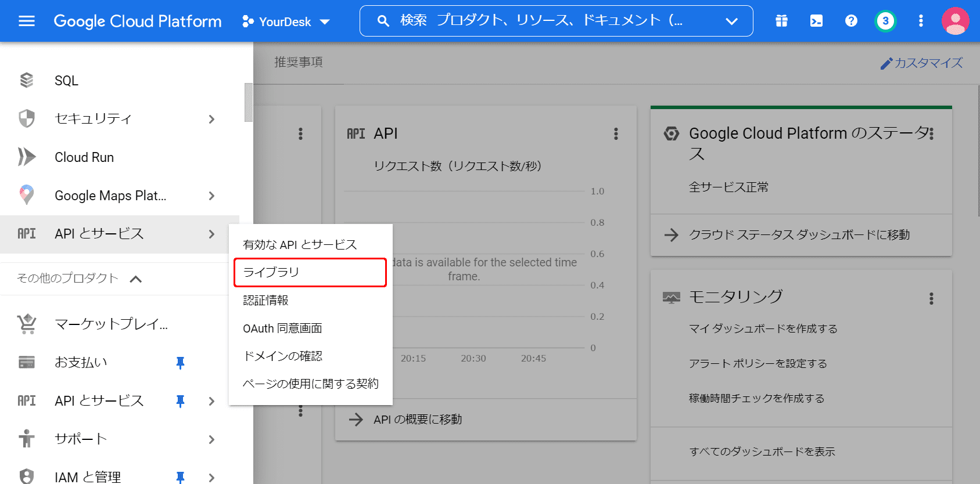Select ライブラリ from the API submenu

310,272
